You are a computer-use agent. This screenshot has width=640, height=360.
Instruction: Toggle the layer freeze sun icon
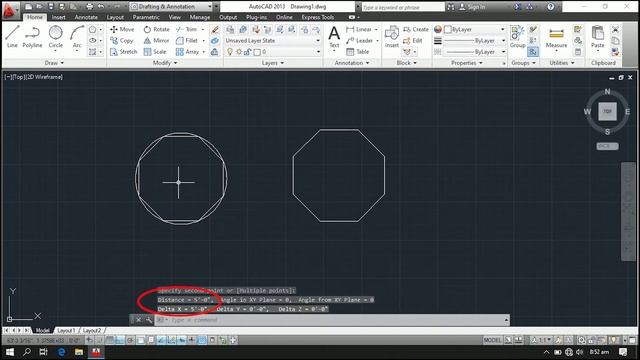point(239,52)
